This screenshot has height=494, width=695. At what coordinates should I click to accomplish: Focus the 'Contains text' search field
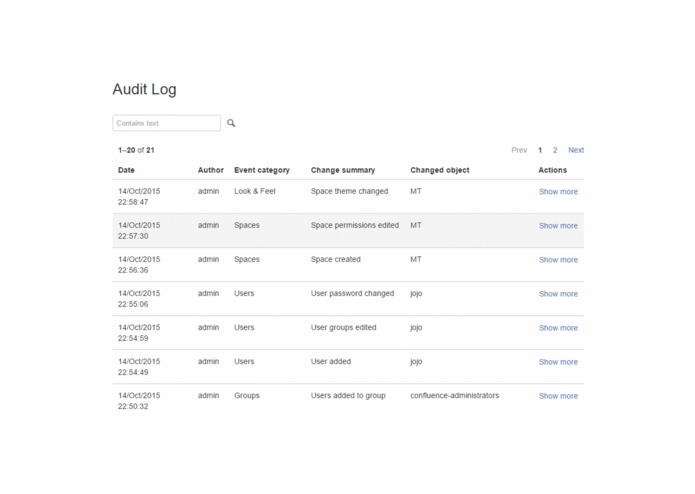(167, 123)
